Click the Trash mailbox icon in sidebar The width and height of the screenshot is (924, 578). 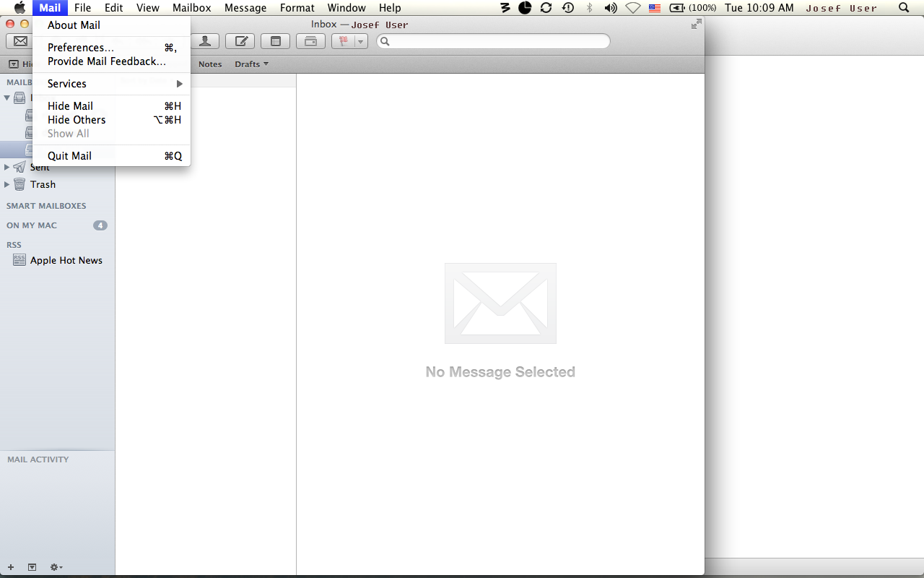coord(19,184)
